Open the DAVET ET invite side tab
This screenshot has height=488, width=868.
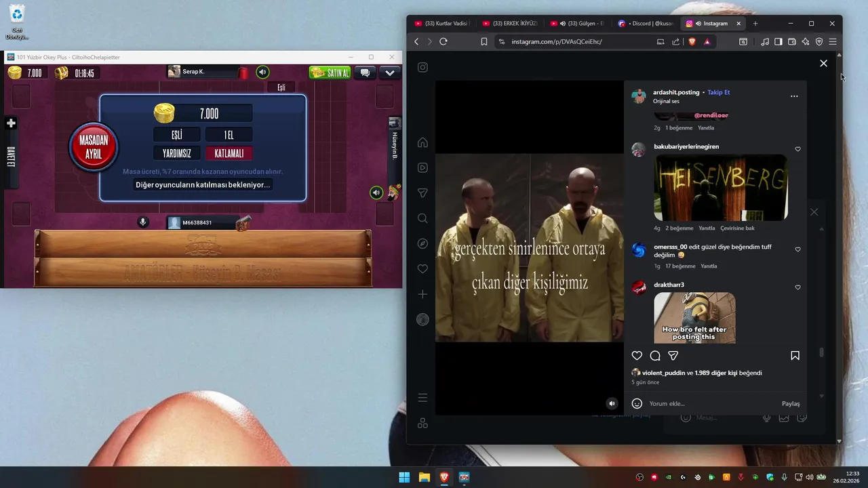11,157
